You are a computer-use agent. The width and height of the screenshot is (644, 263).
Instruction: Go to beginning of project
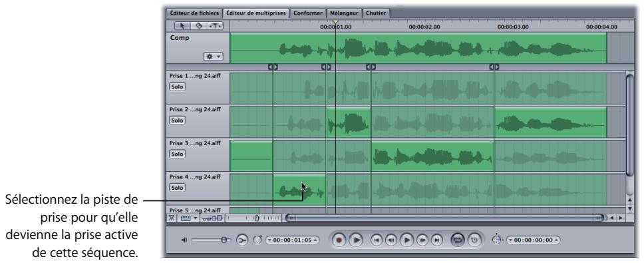tap(376, 240)
